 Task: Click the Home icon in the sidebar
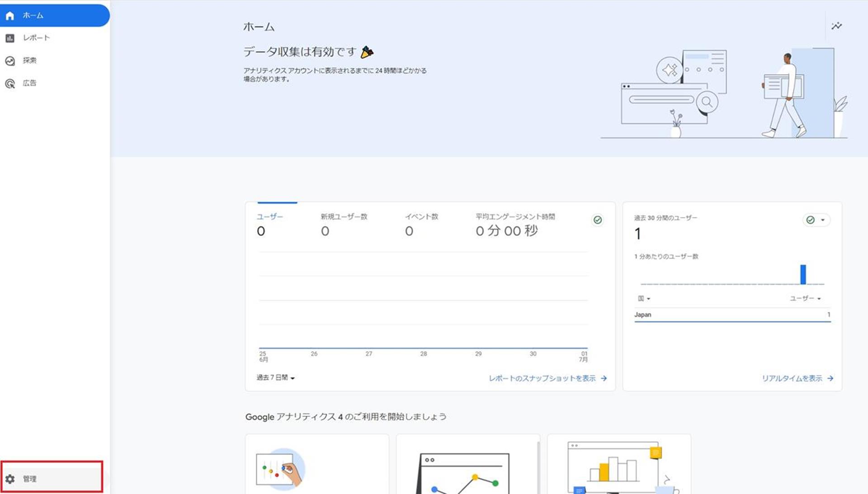point(10,16)
